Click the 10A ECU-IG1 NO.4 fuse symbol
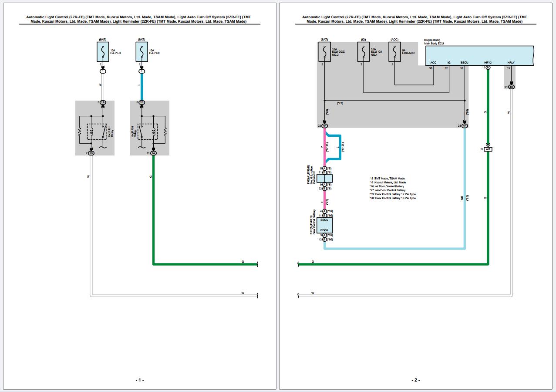Screen dimensions: 556x392 [364, 52]
